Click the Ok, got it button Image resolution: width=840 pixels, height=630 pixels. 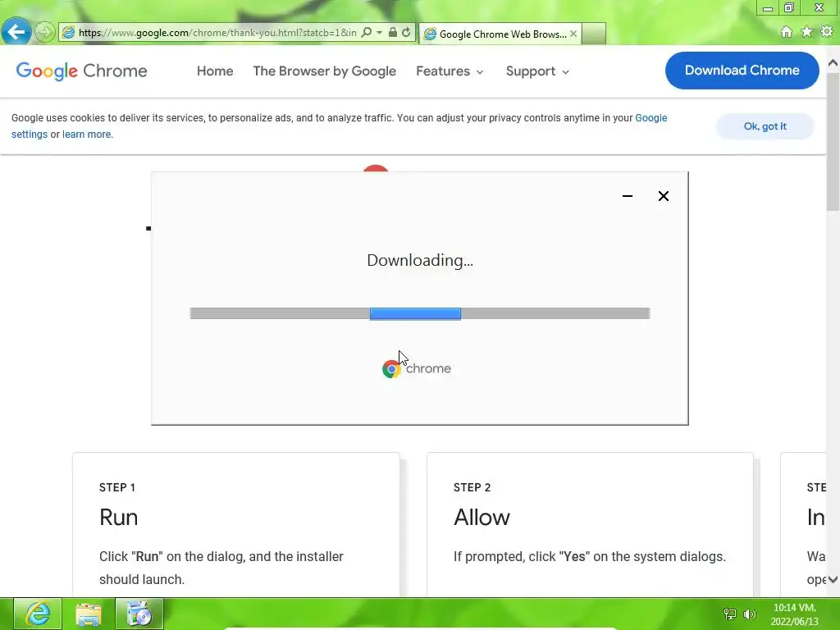pos(765,126)
